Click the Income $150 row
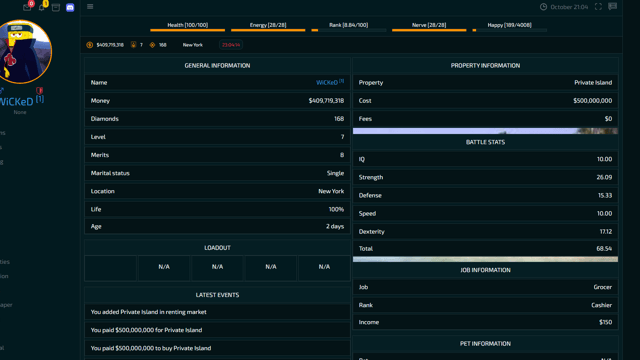640x360 pixels. coord(485,322)
